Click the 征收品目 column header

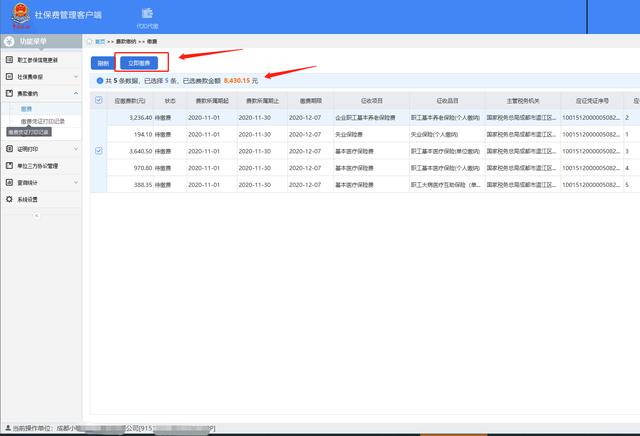tap(447, 101)
